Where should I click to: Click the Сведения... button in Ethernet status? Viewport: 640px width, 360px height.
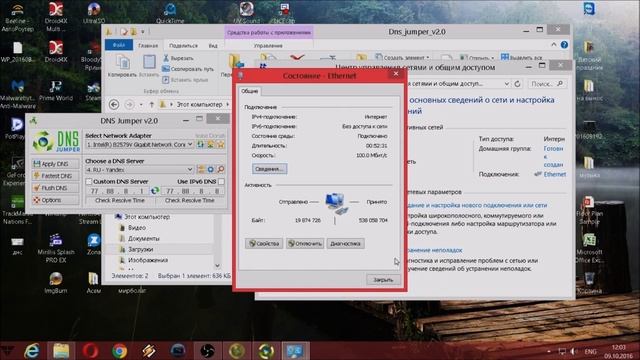coord(269,169)
